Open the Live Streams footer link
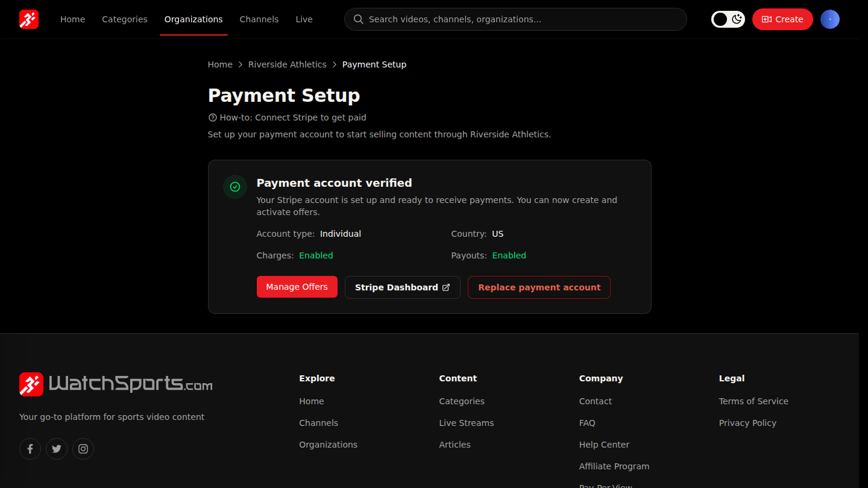Screen dimensions: 868x488 click(467, 423)
